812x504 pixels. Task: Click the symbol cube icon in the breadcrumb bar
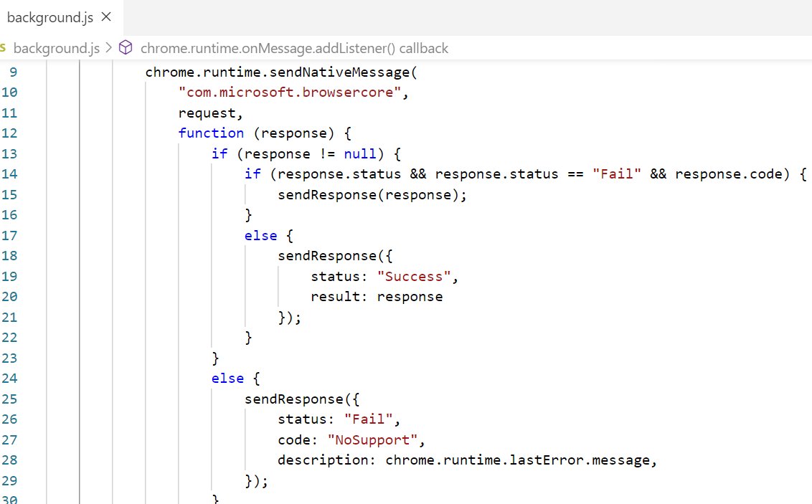pyautogui.click(x=126, y=48)
